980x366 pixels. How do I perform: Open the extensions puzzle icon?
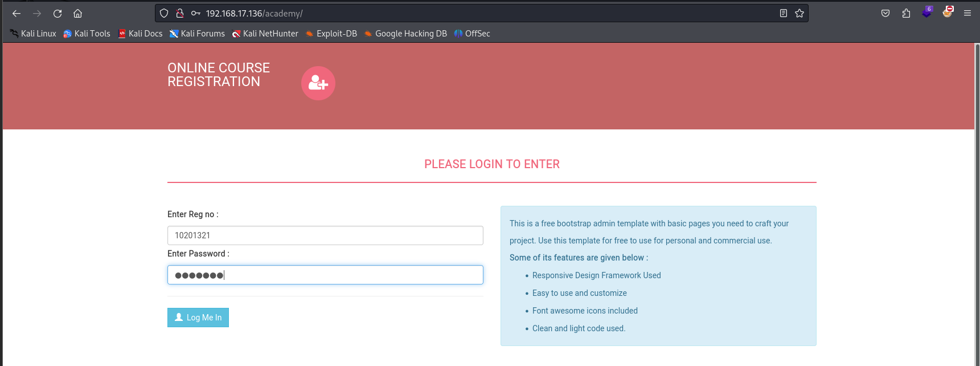[906, 13]
